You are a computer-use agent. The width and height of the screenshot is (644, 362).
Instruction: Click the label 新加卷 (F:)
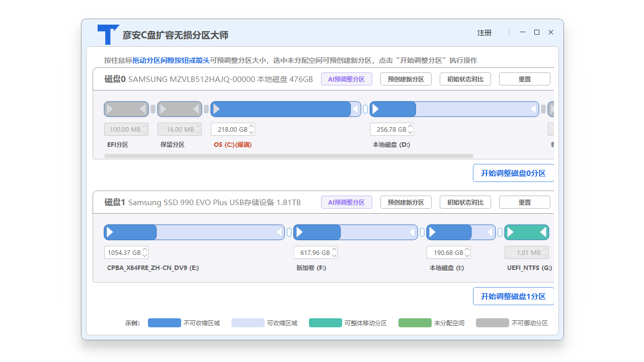coord(311,268)
